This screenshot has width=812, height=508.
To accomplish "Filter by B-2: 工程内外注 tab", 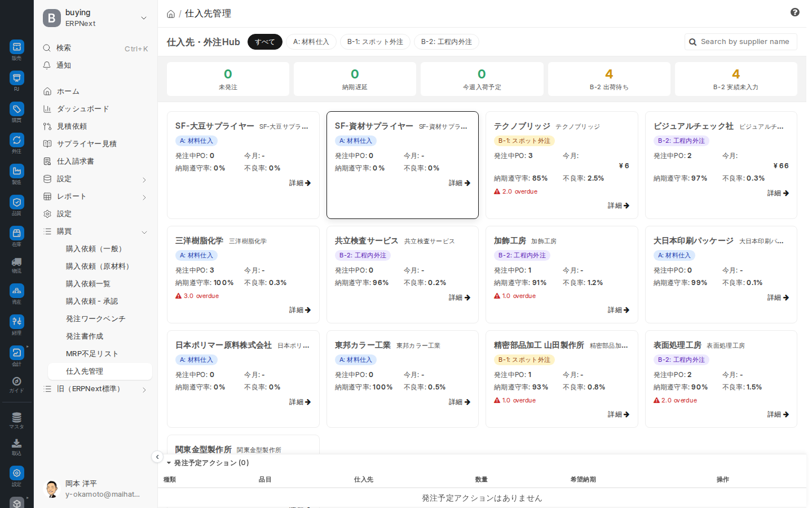I will pos(447,42).
